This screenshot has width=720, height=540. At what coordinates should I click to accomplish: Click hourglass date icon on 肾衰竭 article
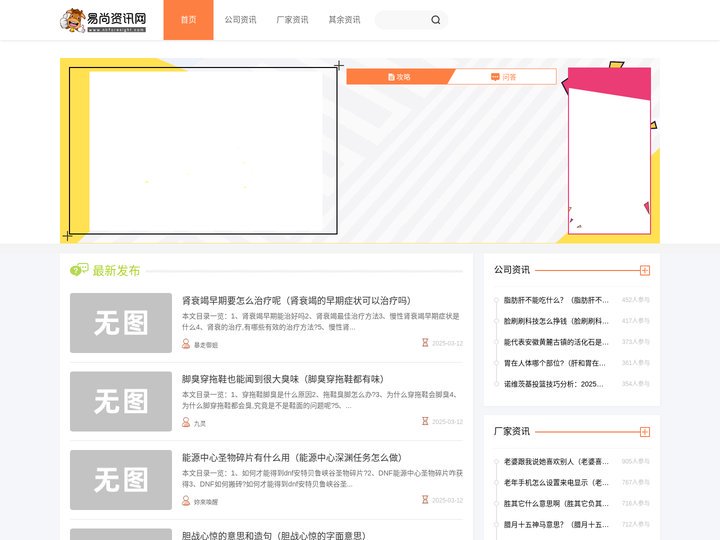point(425,343)
